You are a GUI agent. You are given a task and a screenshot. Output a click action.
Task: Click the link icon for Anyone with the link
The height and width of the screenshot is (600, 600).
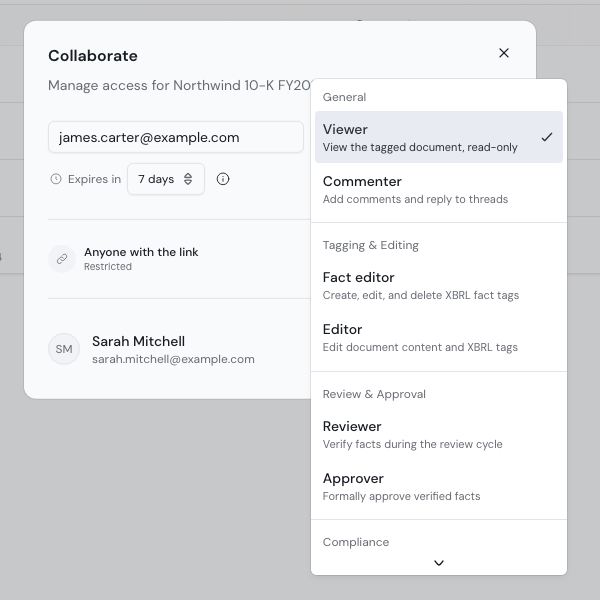click(x=62, y=259)
